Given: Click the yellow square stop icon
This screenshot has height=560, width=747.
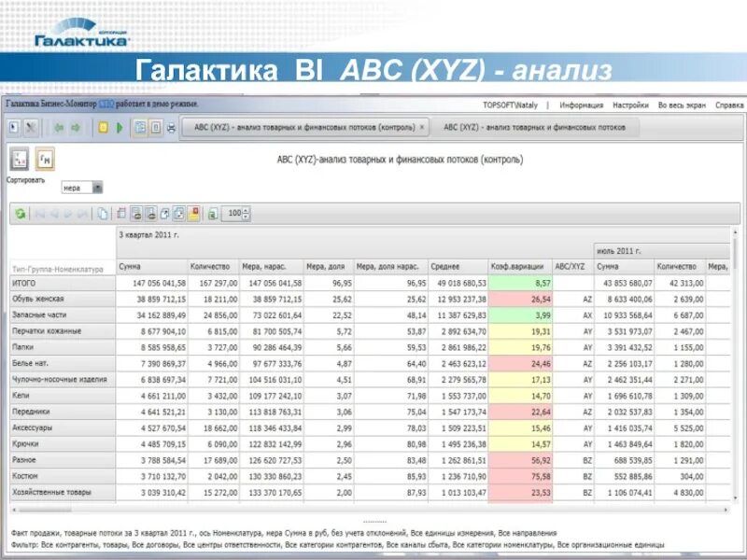Looking at the screenshot, I should pos(103,128).
